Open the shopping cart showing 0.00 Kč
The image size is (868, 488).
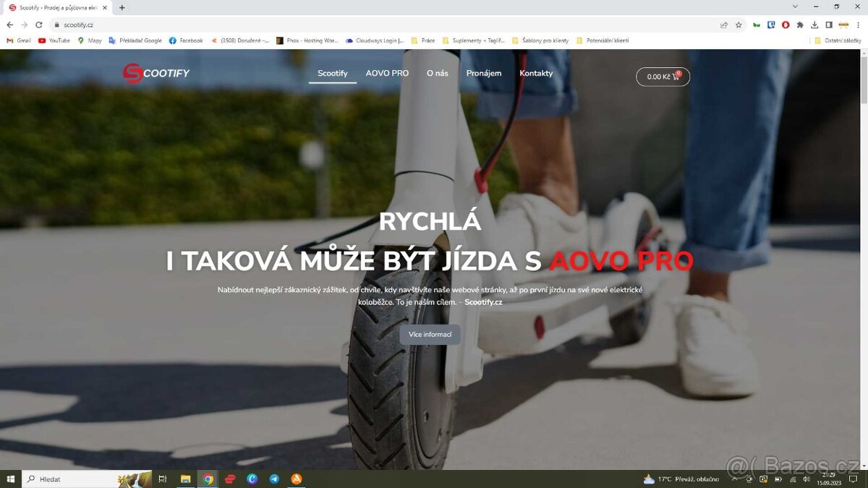pos(663,77)
